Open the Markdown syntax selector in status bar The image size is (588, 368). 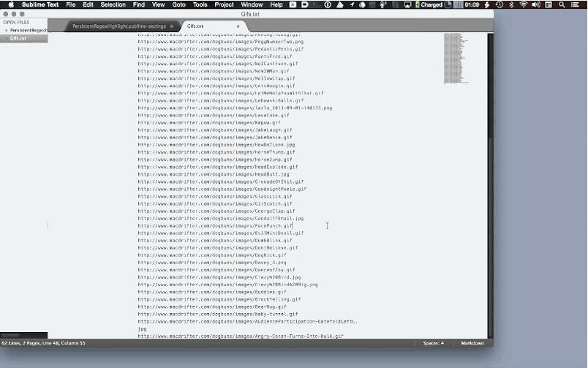pos(472,343)
